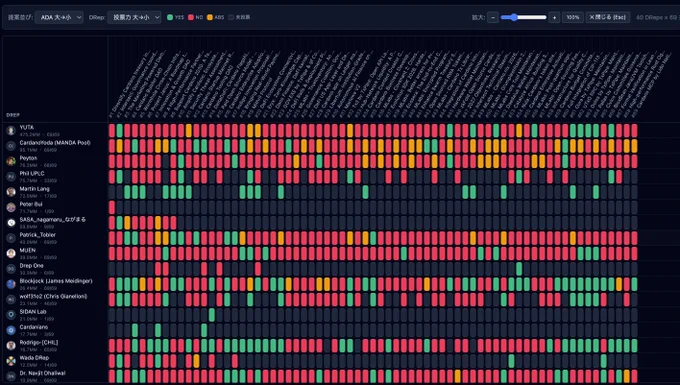Screen dimensions: 680x385
Task: Click the red NO legend swatch
Action: [x=191, y=17]
